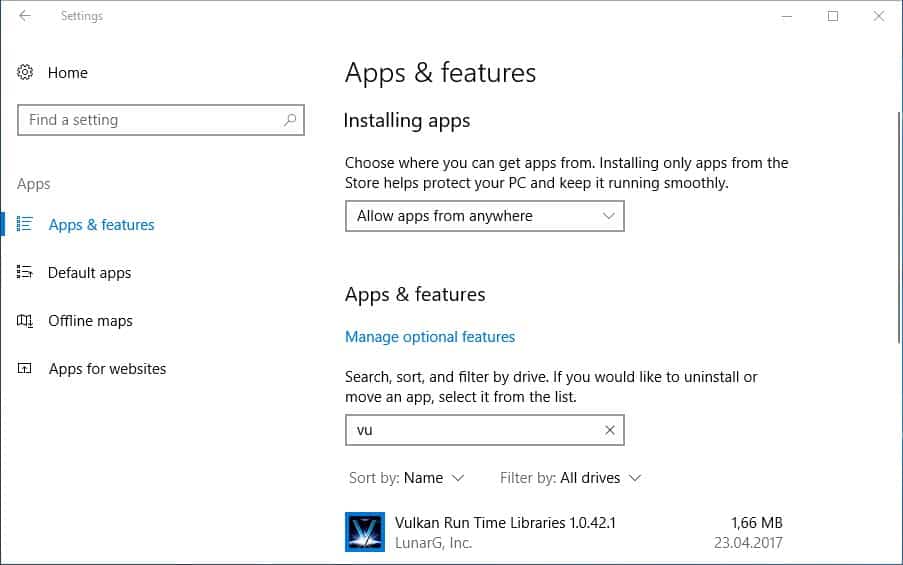Click the magnifier icon in Find a setting

290,120
